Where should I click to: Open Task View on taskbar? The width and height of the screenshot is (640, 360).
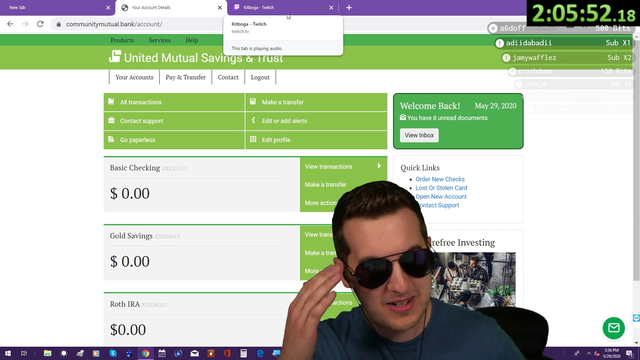pyautogui.click(x=24, y=353)
